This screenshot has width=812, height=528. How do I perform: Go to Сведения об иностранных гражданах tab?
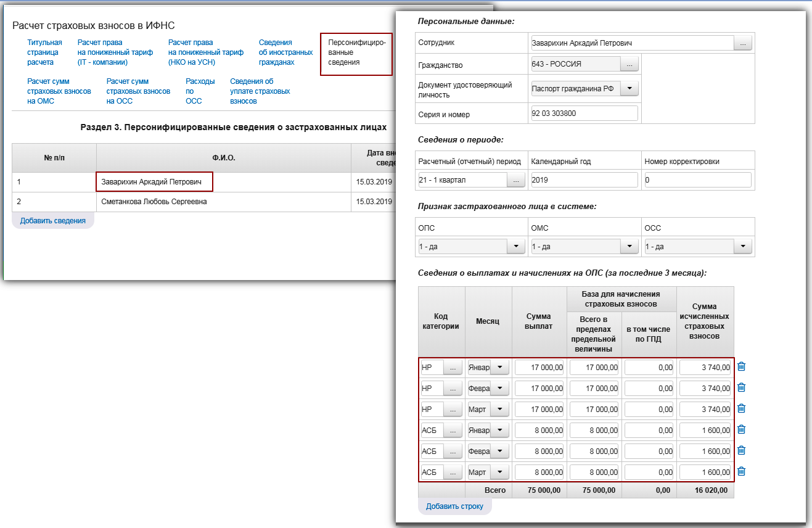coord(285,52)
